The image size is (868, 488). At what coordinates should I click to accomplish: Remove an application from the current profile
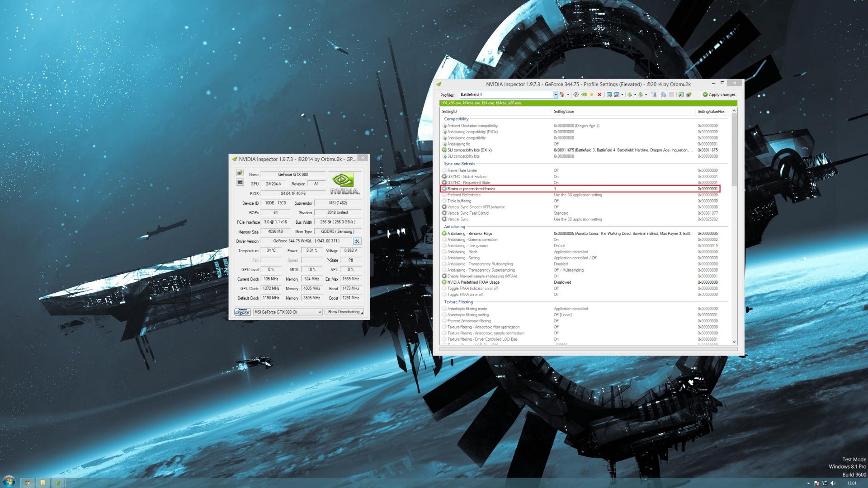coord(617,94)
